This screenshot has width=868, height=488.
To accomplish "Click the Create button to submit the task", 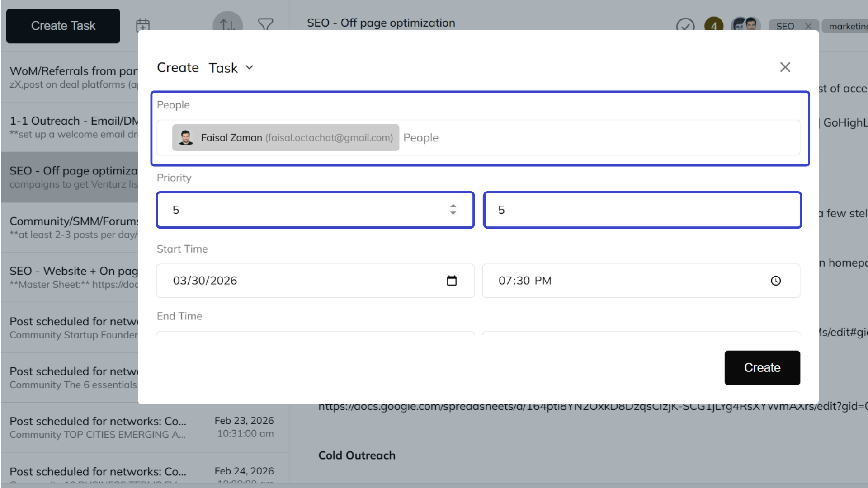I will (x=762, y=367).
